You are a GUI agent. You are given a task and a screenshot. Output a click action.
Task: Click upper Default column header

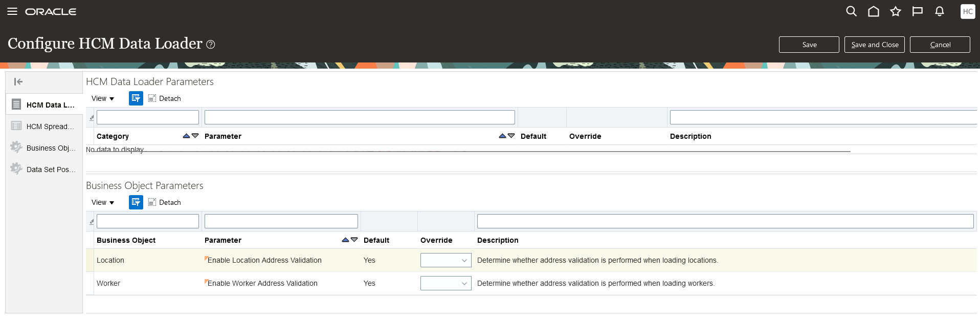click(x=533, y=136)
